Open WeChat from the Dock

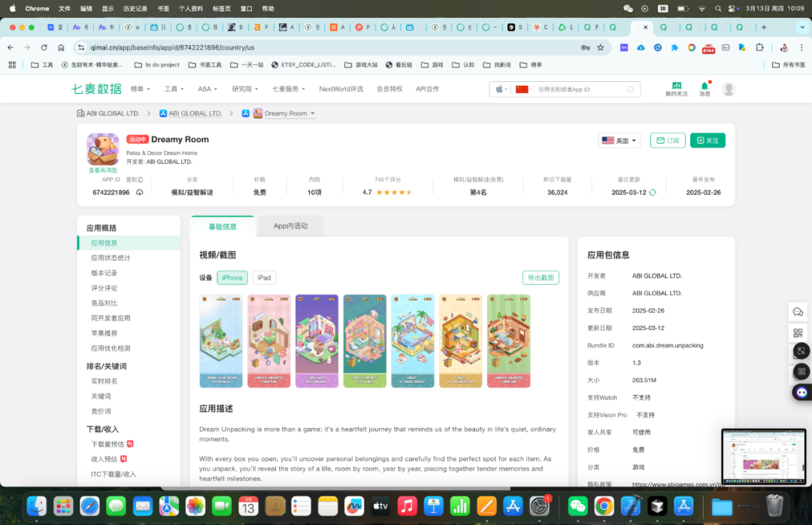pos(577,506)
